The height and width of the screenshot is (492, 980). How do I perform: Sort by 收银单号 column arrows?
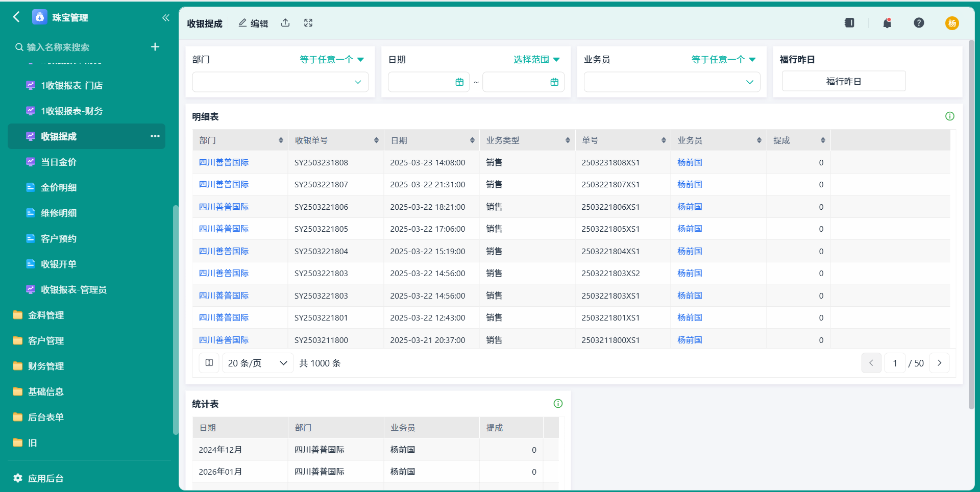[376, 140]
